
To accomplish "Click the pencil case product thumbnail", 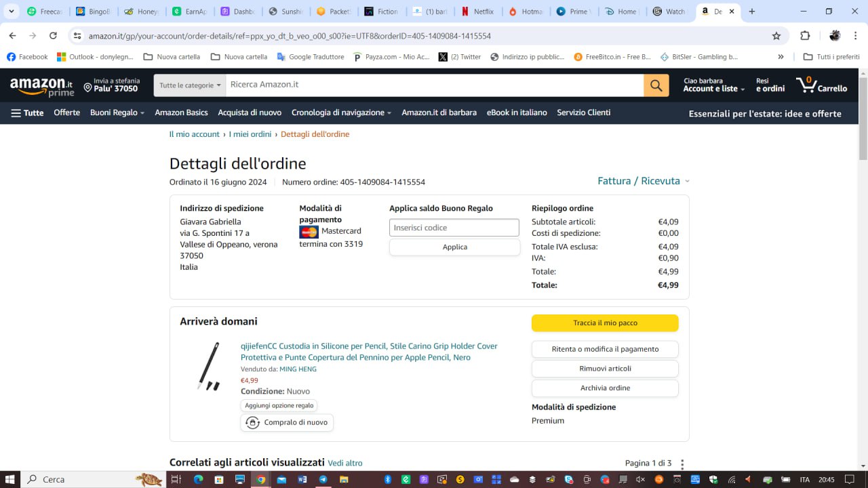I will click(209, 366).
